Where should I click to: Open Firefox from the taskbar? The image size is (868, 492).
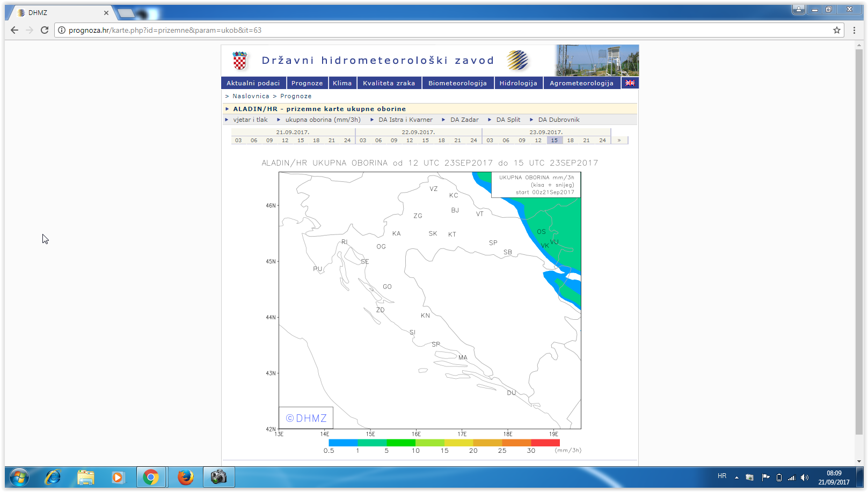pos(185,477)
